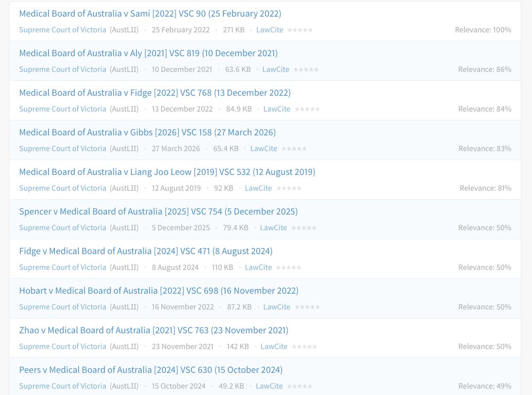Image resolution: width=532 pixels, height=395 pixels.
Task: Open Spencer v Medical Board of Australia case
Action: [158, 211]
